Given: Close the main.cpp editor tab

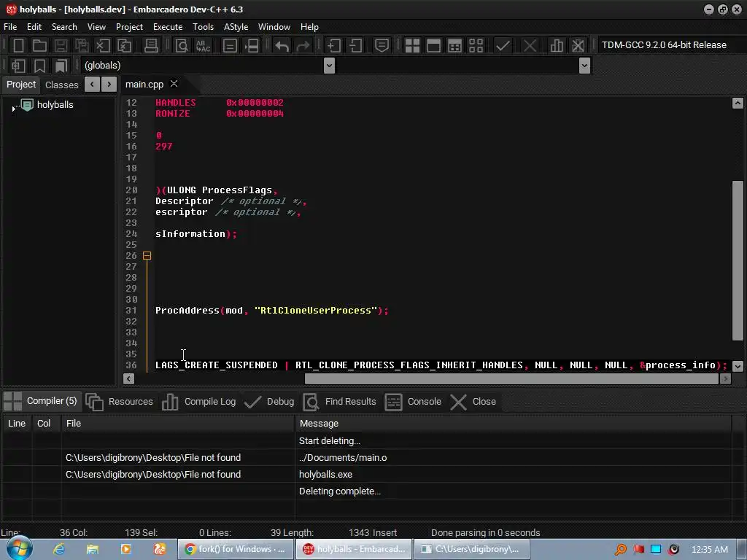Looking at the screenshot, I should coord(174,84).
